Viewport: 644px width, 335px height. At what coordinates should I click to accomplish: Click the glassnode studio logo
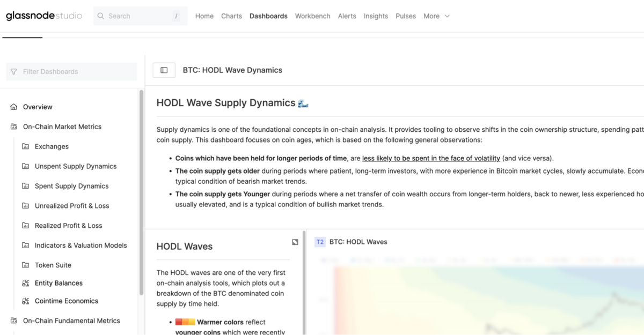(44, 16)
